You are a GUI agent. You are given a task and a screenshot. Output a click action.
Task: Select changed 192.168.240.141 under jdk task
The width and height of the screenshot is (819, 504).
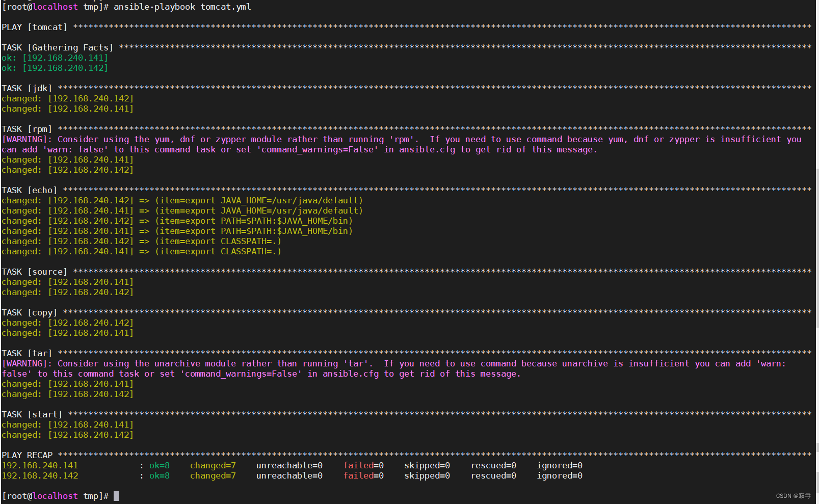(67, 109)
